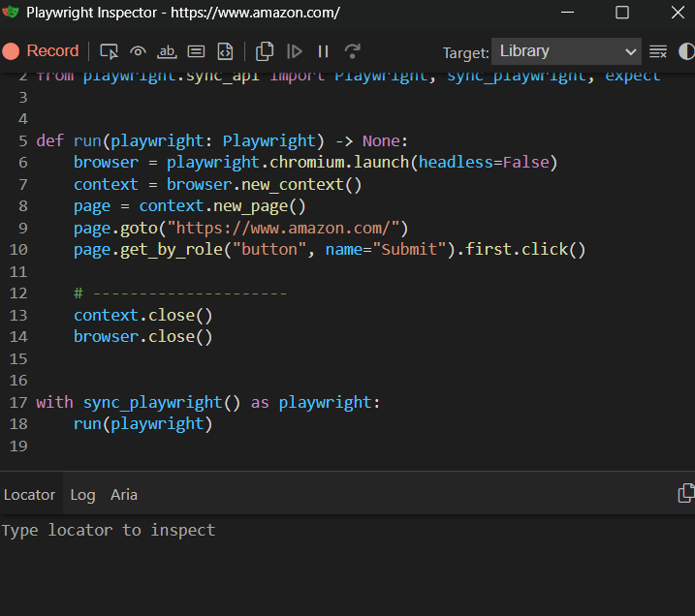Minimize the Playwright Inspector window
This screenshot has height=616, width=695.
pos(567,13)
